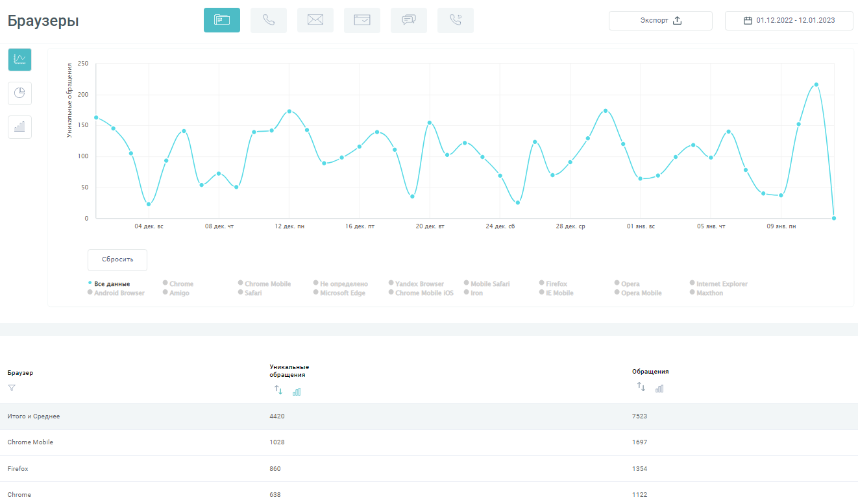
Task: Toggle Firefox series in chart legend
Action: click(556, 284)
